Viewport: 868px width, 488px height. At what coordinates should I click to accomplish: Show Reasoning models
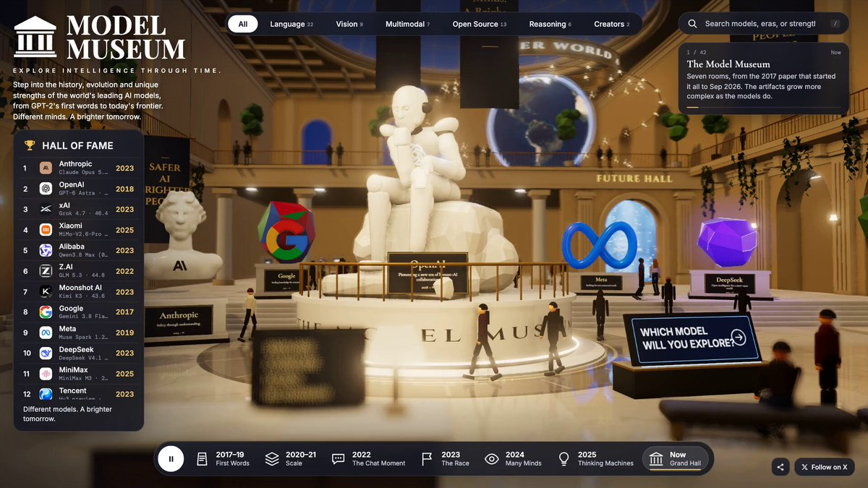(x=550, y=24)
